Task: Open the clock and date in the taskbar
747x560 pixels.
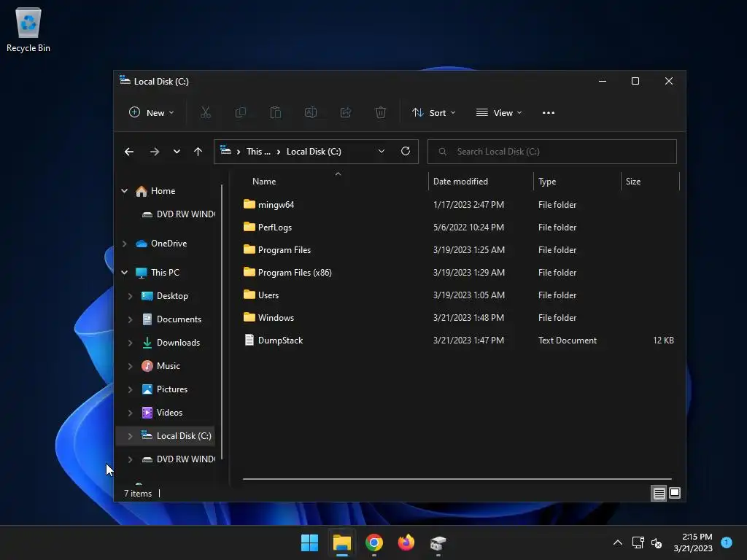Action: pyautogui.click(x=693, y=542)
